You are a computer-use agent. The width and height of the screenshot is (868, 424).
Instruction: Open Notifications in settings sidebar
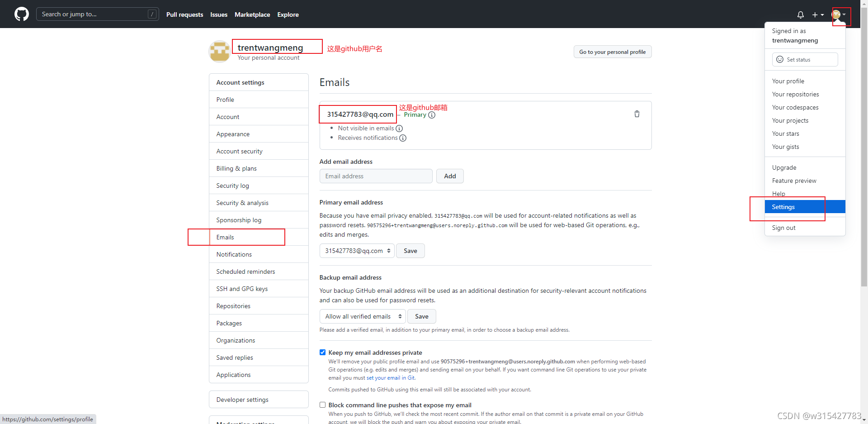point(259,254)
